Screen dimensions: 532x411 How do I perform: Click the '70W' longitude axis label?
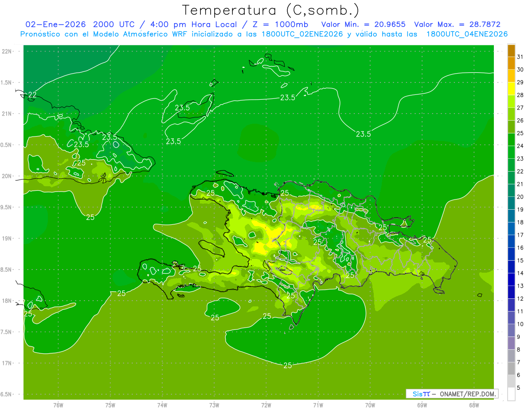(x=370, y=405)
